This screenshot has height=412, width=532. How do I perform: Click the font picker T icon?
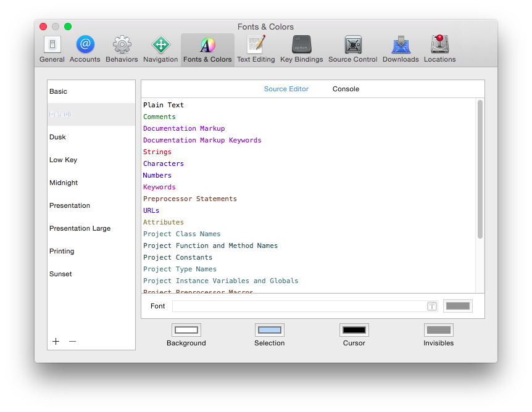tap(432, 306)
